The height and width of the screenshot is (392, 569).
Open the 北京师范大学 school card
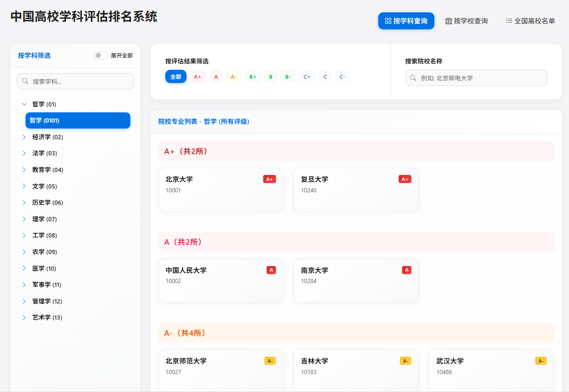point(221,371)
